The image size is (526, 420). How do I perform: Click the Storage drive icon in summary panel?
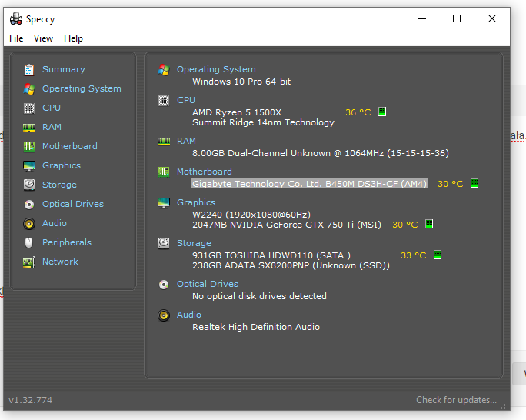164,243
